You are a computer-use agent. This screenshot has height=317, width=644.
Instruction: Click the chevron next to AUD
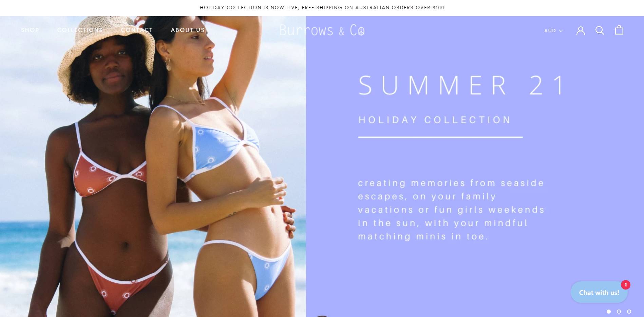point(561,31)
